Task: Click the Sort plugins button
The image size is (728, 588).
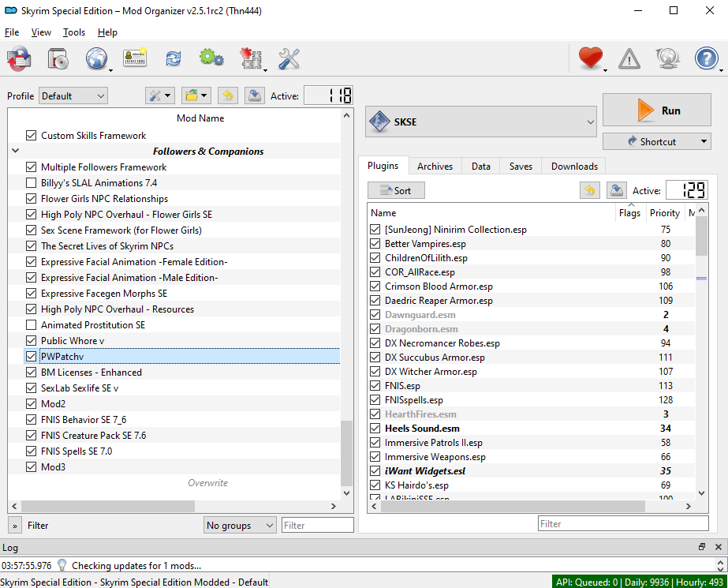Action: click(396, 190)
